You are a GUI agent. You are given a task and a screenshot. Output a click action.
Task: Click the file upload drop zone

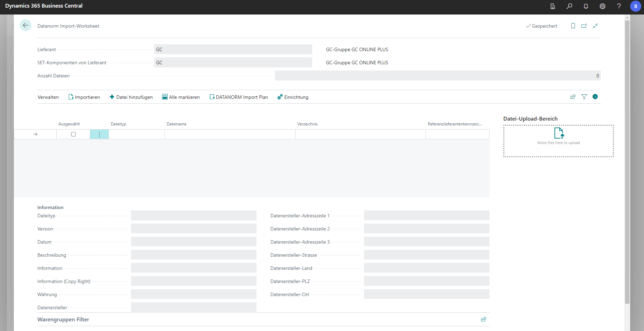558,141
